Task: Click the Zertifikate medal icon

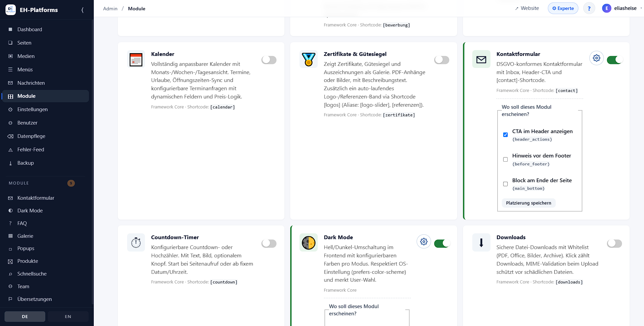Action: pyautogui.click(x=308, y=59)
